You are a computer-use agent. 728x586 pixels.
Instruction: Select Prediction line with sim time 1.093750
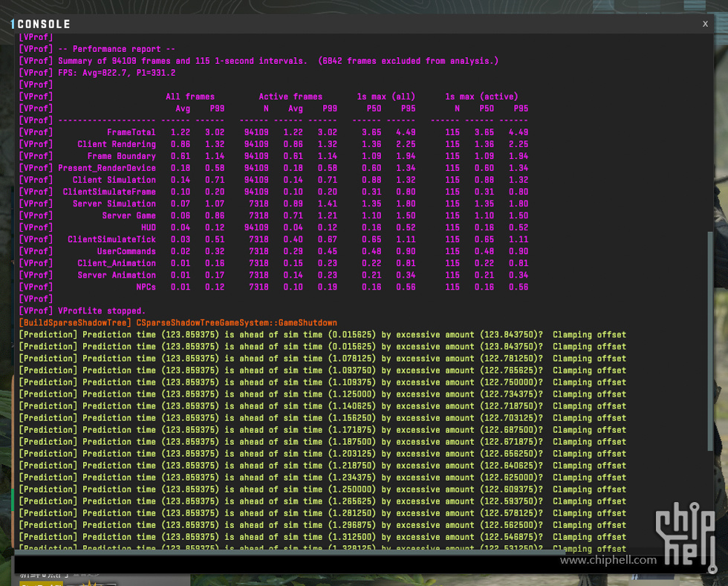pos(322,371)
